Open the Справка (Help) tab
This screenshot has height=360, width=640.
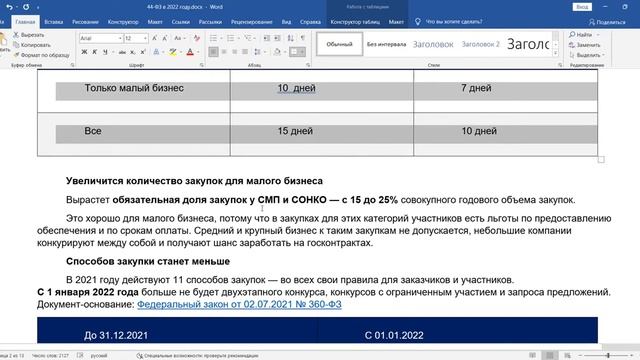pyautogui.click(x=310, y=22)
